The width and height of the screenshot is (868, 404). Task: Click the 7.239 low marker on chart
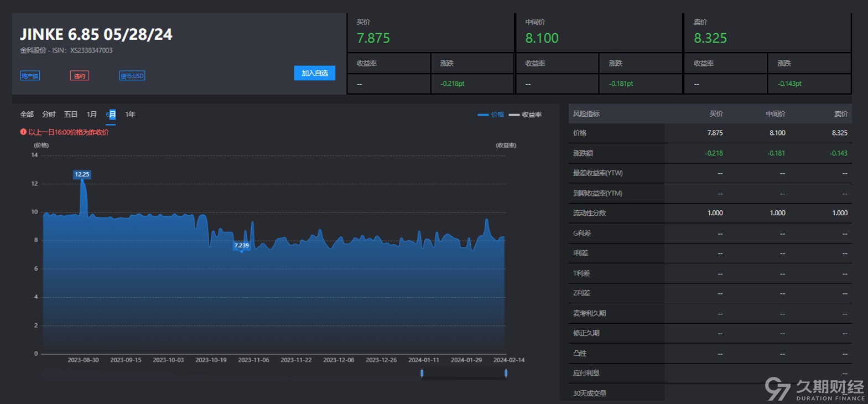point(242,245)
